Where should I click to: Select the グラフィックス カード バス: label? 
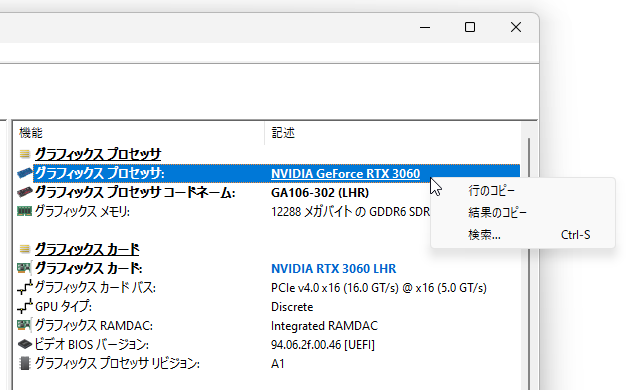95,287
